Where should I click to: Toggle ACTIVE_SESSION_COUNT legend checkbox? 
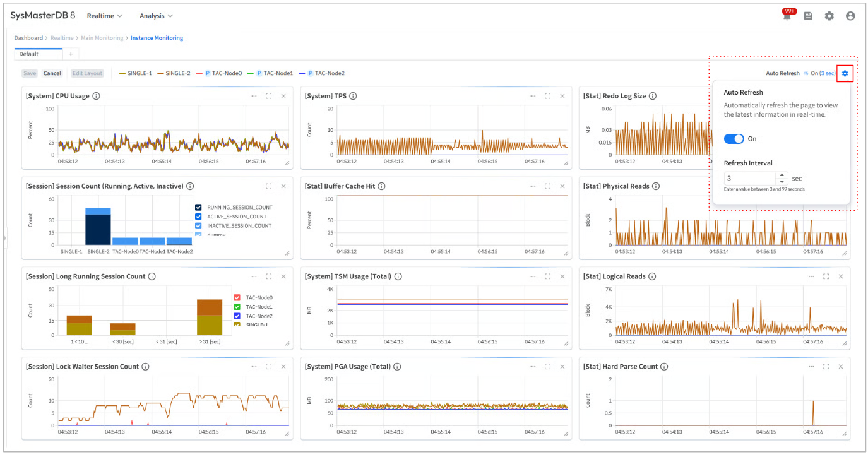[x=199, y=217]
